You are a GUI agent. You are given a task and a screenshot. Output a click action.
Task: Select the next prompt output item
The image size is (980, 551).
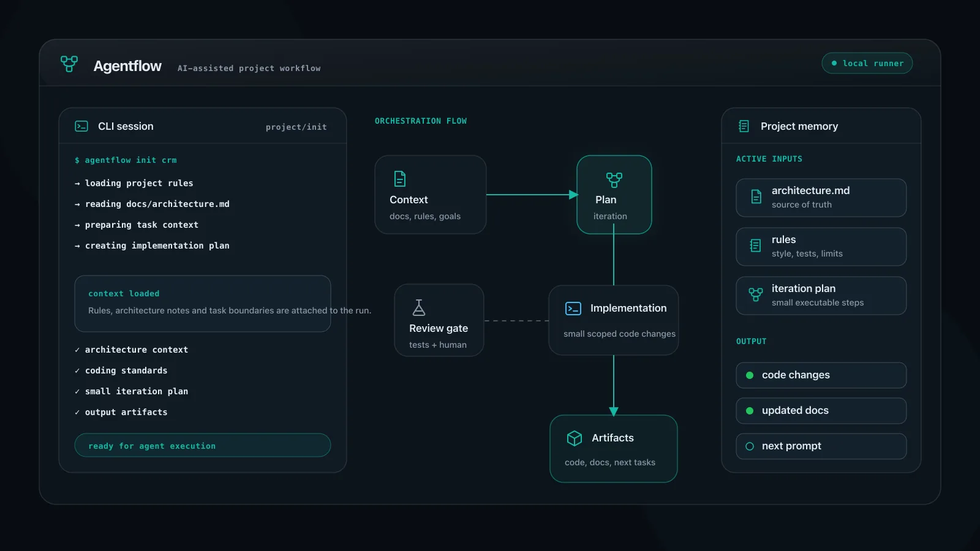click(x=821, y=446)
